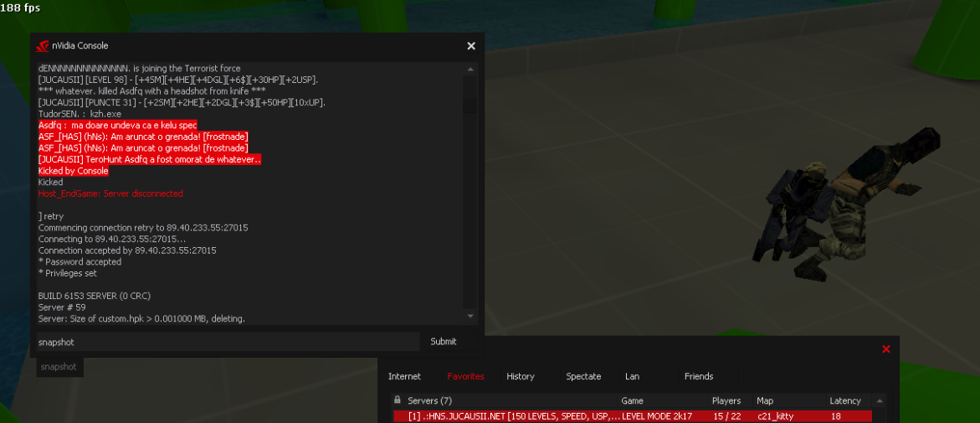Click 'TudorSEN. : kzh.exe' chat line
This screenshot has width=980, height=423.
point(80,114)
